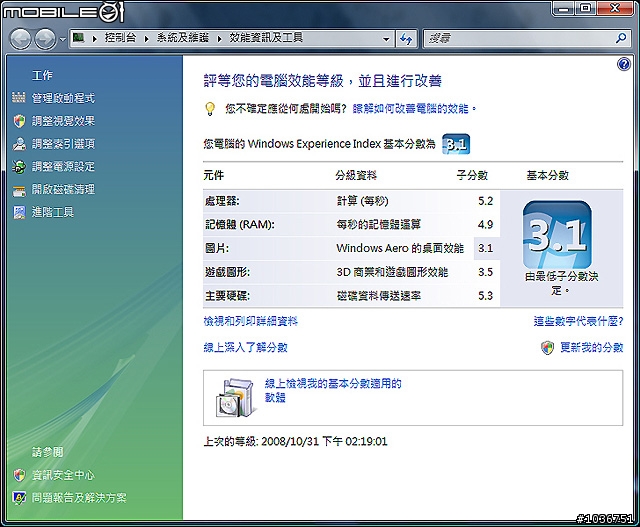Viewport: 640px width, 527px height.
Task: Click the icon beside 調整索引選項
Action: 19,144
